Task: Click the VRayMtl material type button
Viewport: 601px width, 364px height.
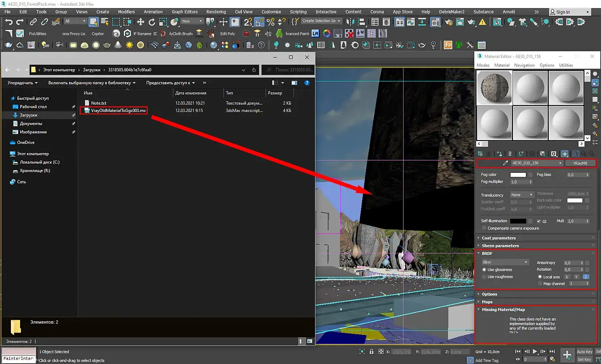Action: point(580,163)
